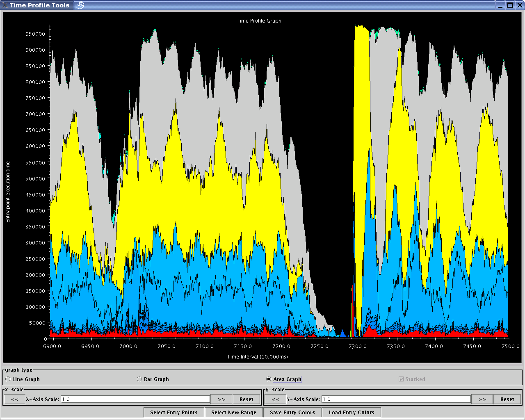
Task: Increase y-scale with the >> button
Action: (x=482, y=399)
